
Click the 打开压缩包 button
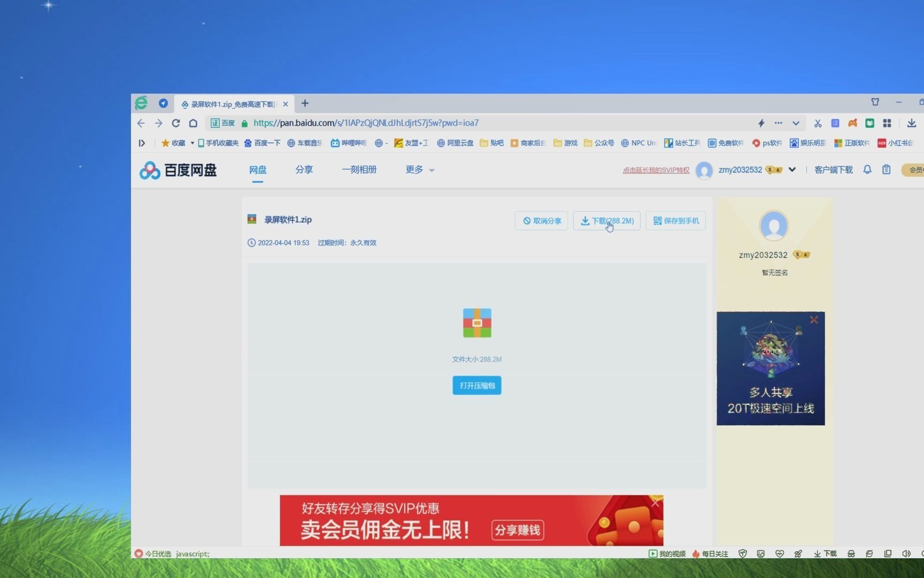(477, 385)
